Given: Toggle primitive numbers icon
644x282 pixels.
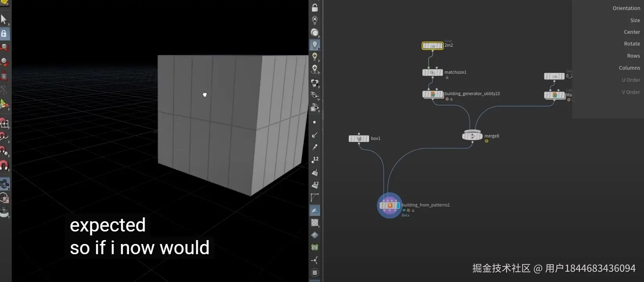Looking at the screenshot, I should [315, 184].
